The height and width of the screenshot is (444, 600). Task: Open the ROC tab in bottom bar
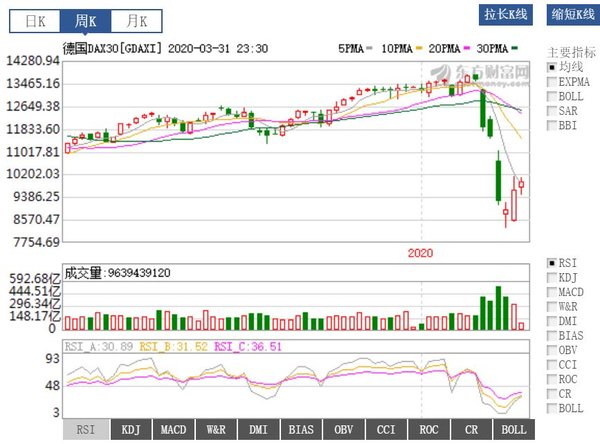point(429,429)
